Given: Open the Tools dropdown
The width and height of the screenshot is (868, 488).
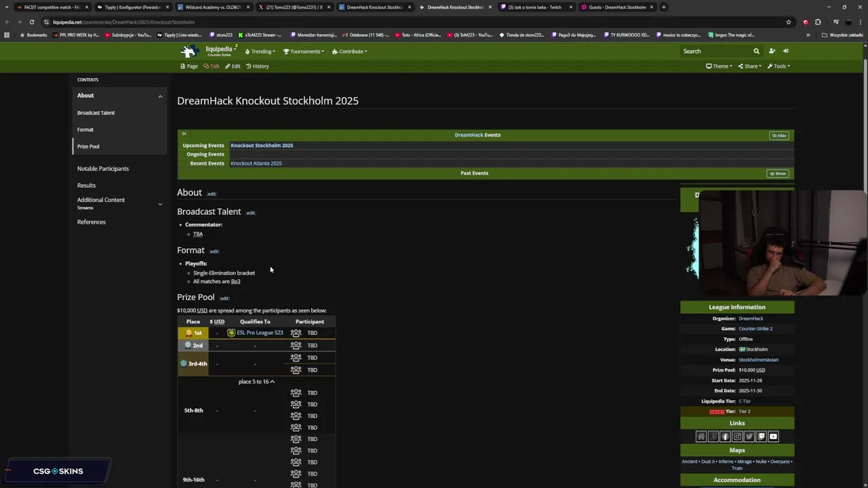Looking at the screenshot, I should [x=778, y=66].
